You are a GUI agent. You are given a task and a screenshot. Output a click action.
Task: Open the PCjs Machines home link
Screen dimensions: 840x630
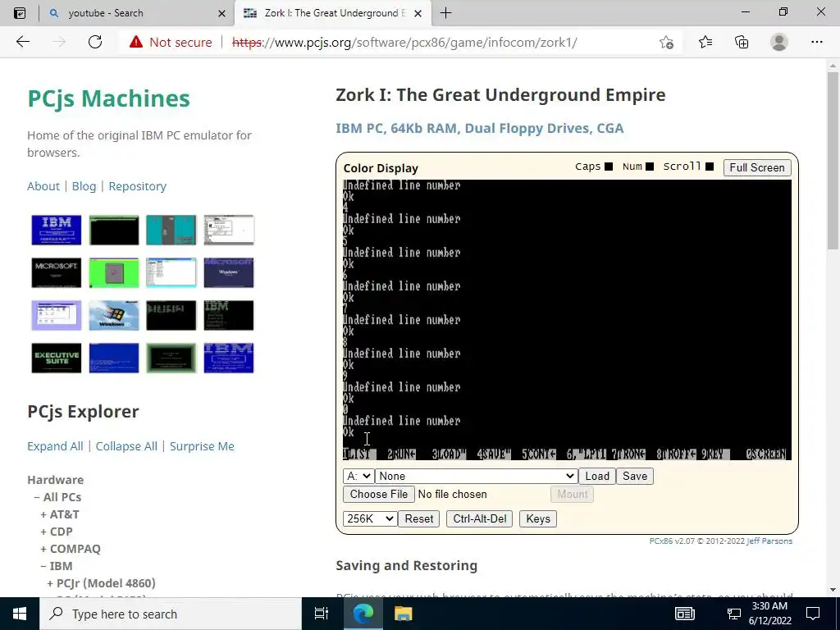tap(109, 98)
